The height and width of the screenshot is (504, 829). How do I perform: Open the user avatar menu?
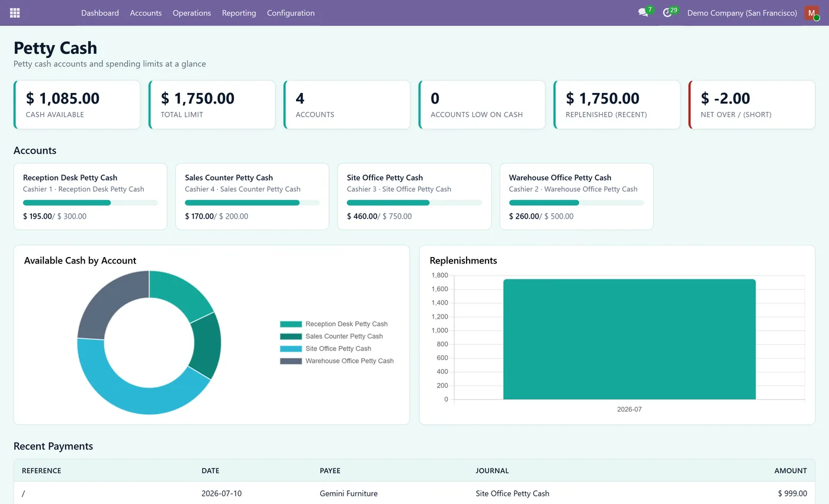[x=811, y=12]
